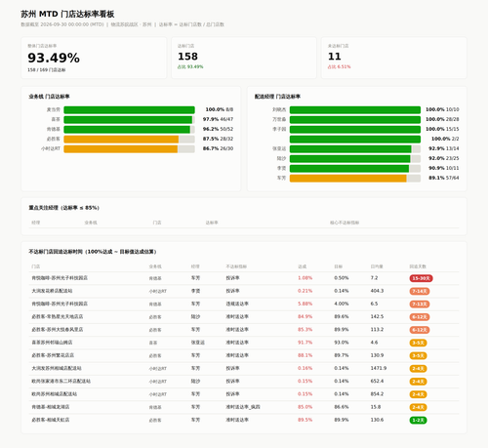Image resolution: width=488 pixels, height=448 pixels.
Task: Click the red 占比 6.51% label
Action: (x=339, y=66)
